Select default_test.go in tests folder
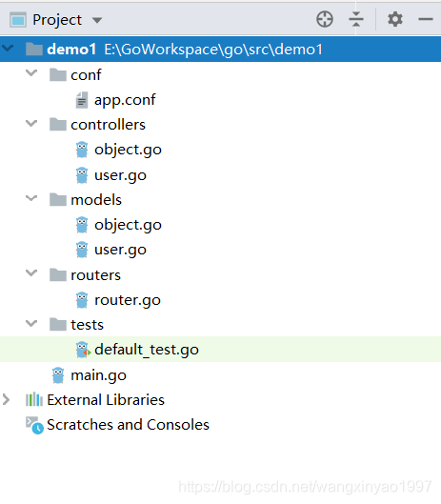This screenshot has width=441, height=504. pos(147,350)
